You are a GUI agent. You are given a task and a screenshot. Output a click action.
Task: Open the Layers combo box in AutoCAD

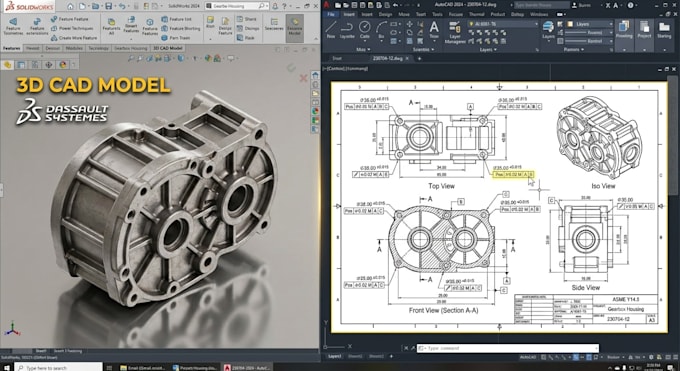590,24
